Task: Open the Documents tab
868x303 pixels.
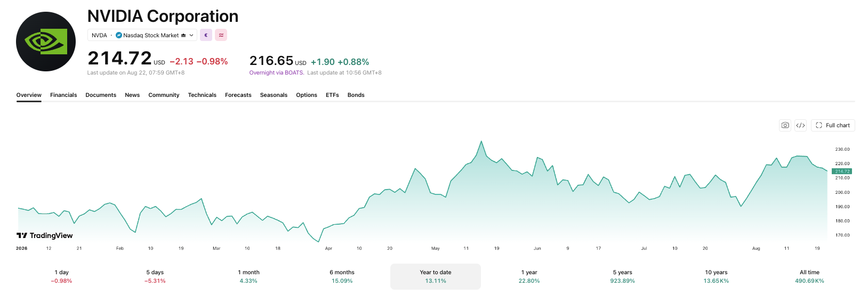Action: pyautogui.click(x=101, y=95)
